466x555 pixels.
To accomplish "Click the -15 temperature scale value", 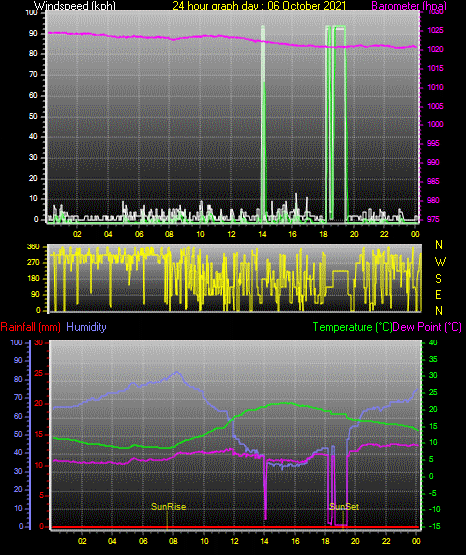I will (434, 526).
